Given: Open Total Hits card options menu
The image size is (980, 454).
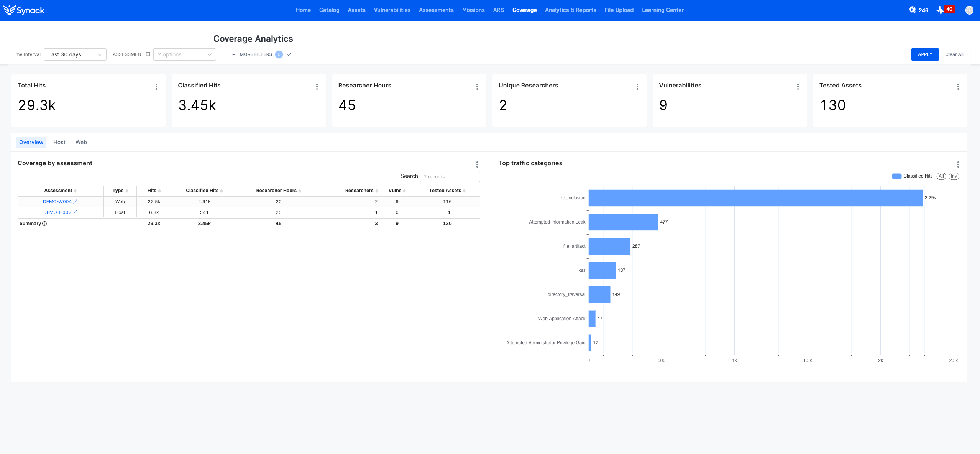Looking at the screenshot, I should 156,87.
